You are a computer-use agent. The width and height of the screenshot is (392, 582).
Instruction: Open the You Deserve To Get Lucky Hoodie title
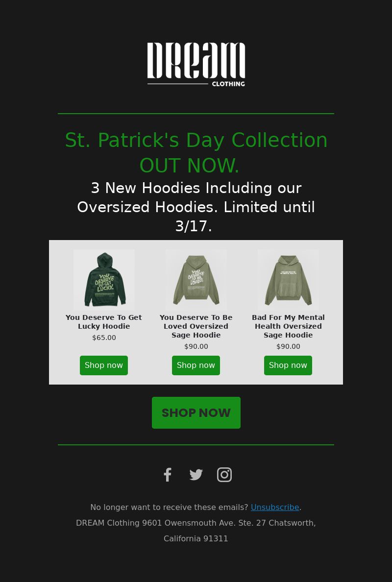[x=104, y=322]
